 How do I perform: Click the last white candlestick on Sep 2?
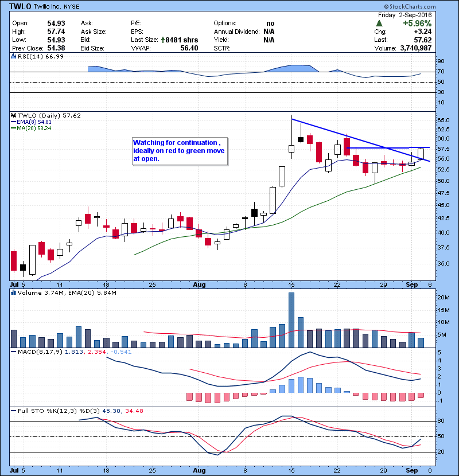421,154
